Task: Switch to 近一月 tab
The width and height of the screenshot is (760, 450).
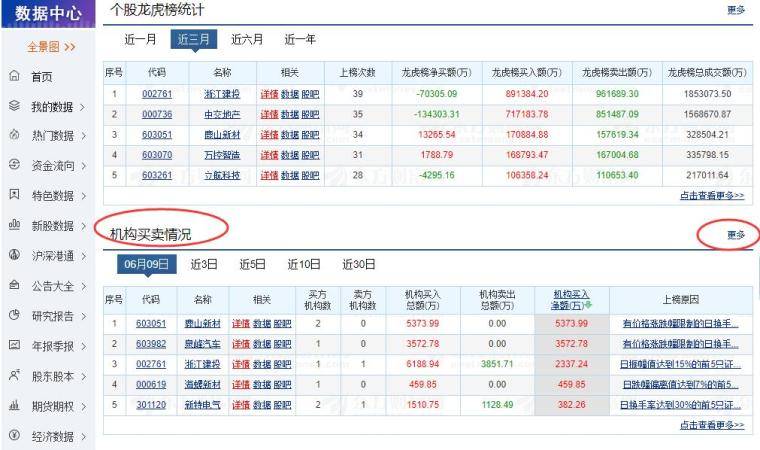Action: pyautogui.click(x=141, y=39)
